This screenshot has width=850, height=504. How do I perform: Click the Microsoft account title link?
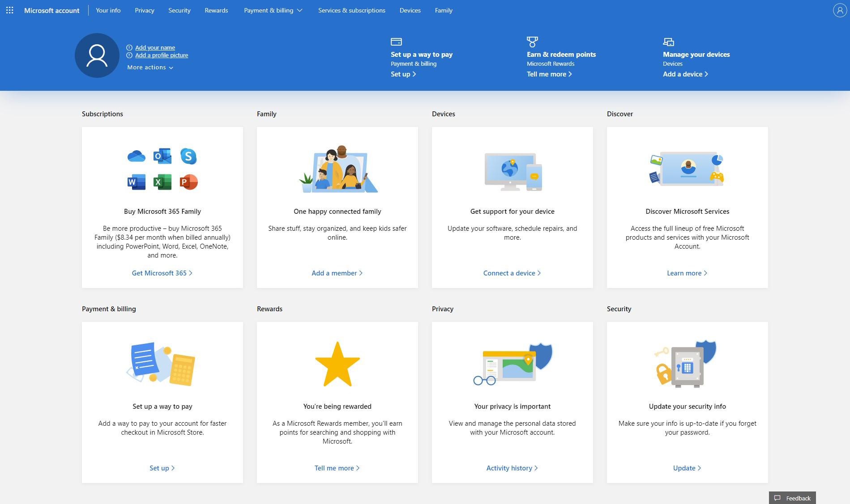coord(52,10)
